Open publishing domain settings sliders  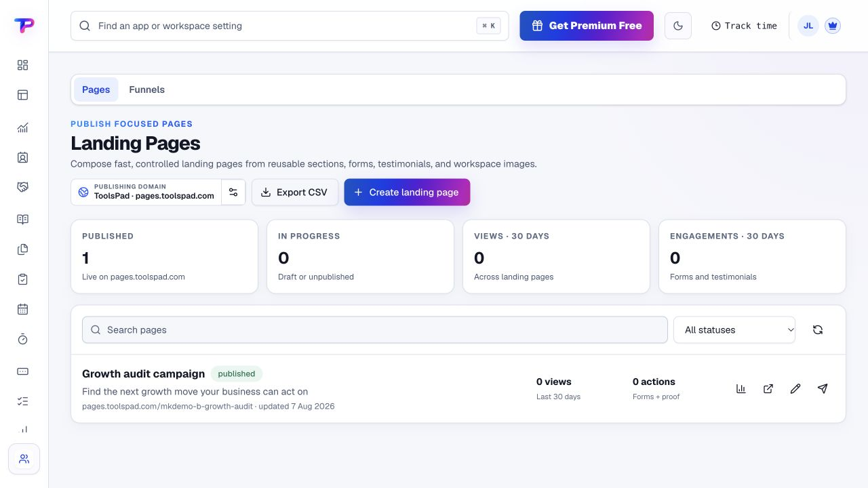(x=233, y=192)
